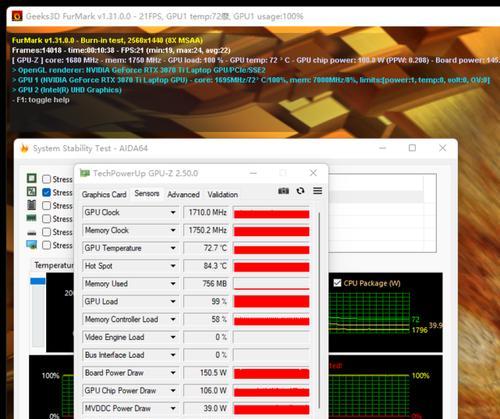Click the 1750.2 MHz Memory Clock value
Viewport: 500px width, 419px height.
206,230
